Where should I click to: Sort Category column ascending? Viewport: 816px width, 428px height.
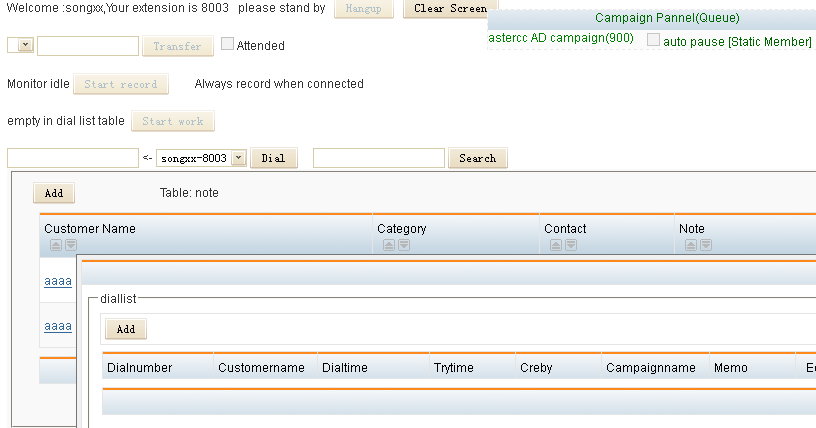pyautogui.click(x=389, y=245)
